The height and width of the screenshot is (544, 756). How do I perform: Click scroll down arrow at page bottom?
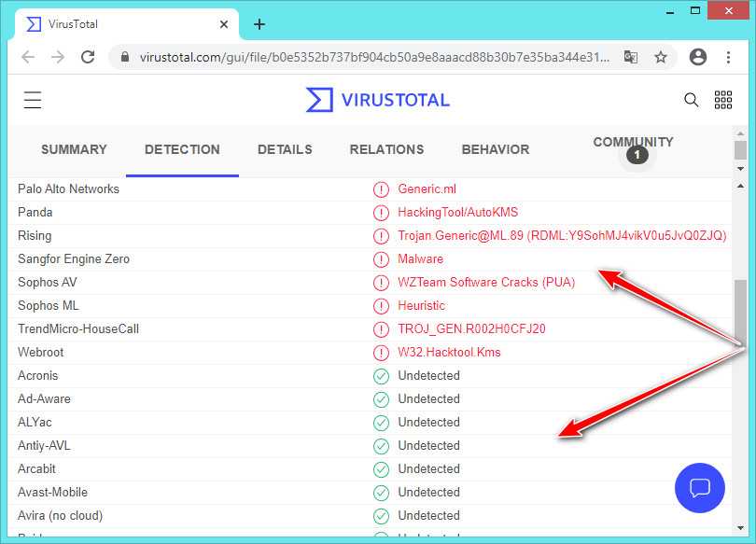740,528
